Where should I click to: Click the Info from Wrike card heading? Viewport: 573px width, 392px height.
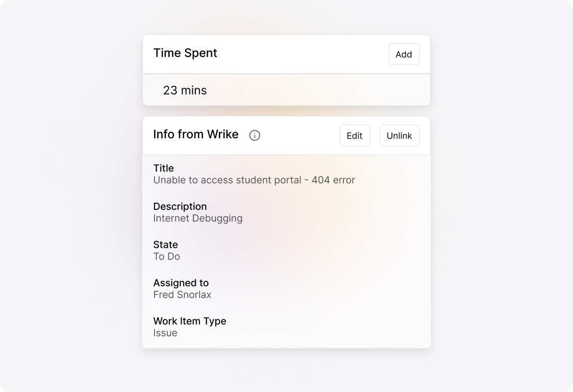[196, 134]
